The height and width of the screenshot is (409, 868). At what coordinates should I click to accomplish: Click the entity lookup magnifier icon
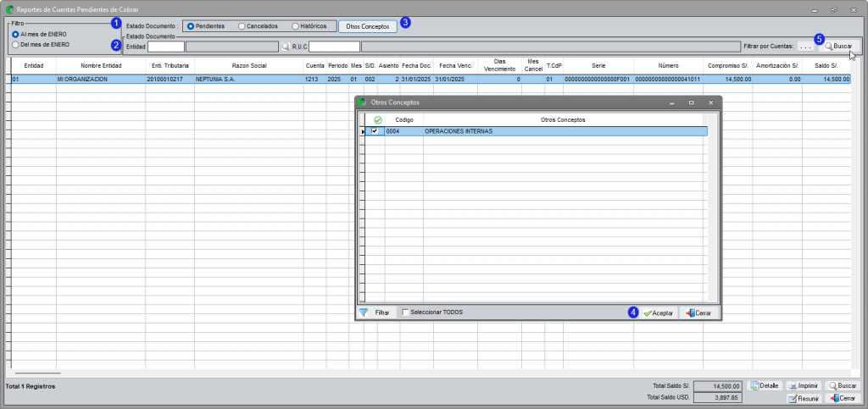[286, 47]
